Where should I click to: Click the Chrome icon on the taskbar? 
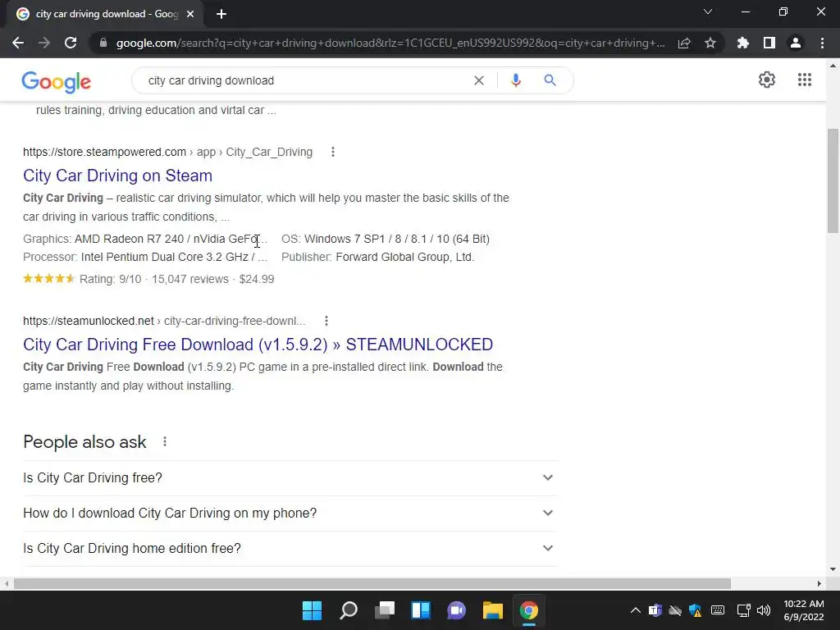coord(529,610)
